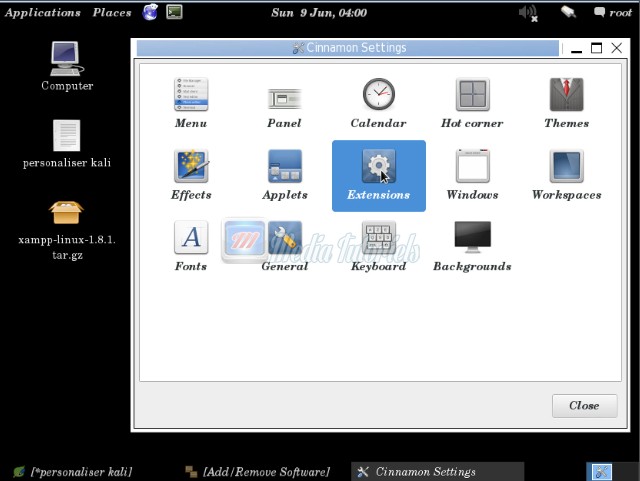The width and height of the screenshot is (640, 481).
Task: Click the date and time clock
Action: pyautogui.click(x=319, y=13)
